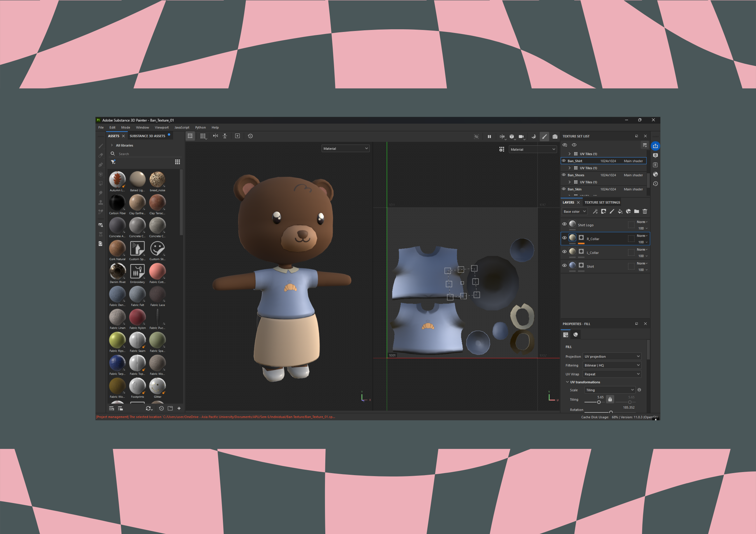Open the 2D viewport Material mode dropdown
756x534 pixels.
click(533, 150)
